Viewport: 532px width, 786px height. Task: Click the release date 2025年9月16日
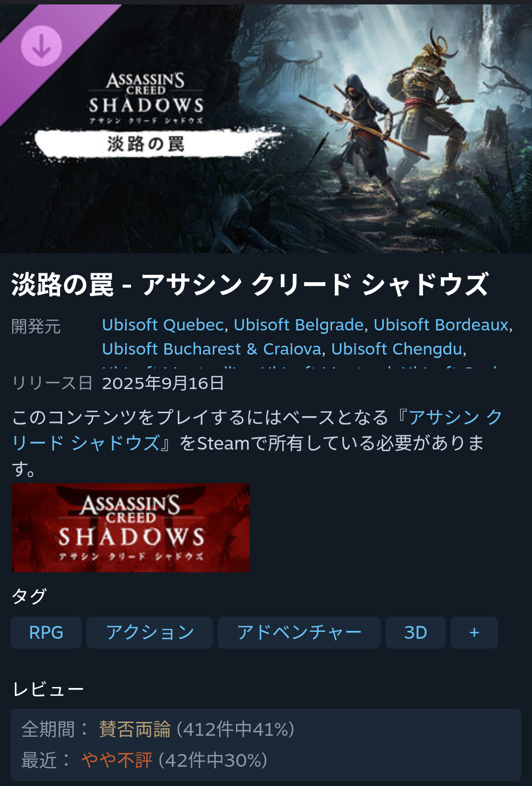coord(163,383)
